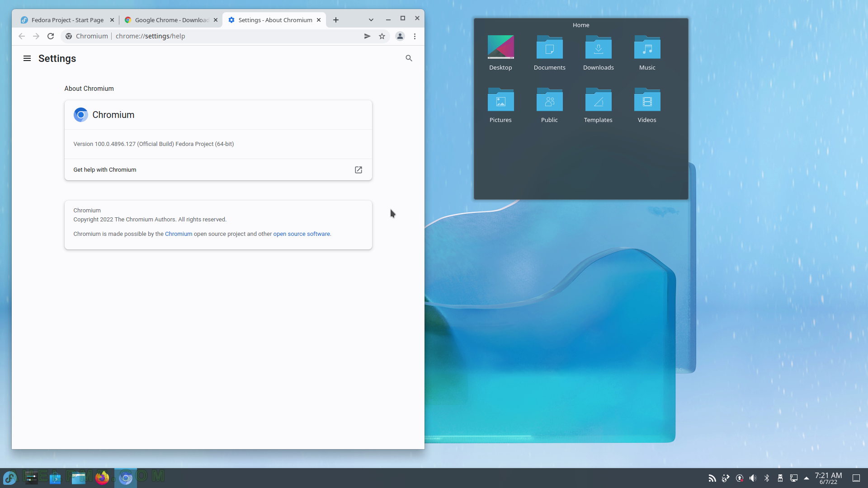Select the Settings - About Chromium tab
The width and height of the screenshot is (868, 488).
(274, 20)
